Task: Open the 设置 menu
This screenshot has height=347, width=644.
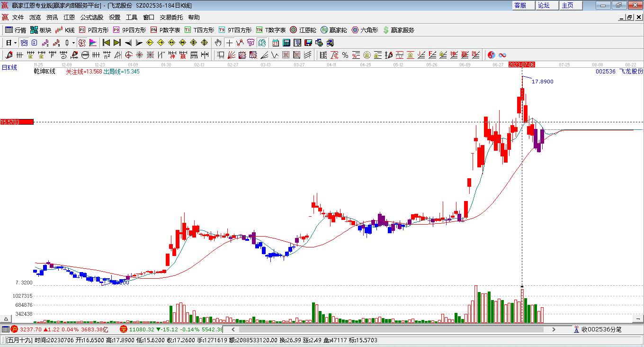Action: [x=115, y=18]
